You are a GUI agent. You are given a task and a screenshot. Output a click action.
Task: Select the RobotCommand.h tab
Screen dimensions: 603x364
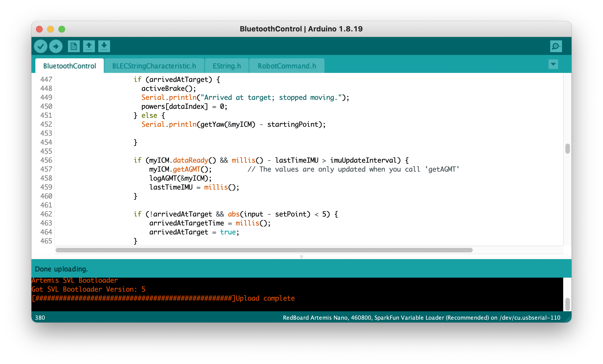tap(287, 66)
